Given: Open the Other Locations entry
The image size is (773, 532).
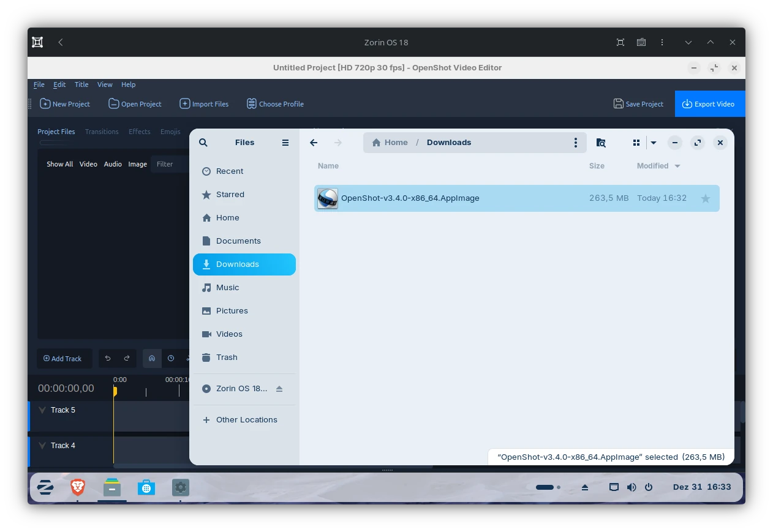Looking at the screenshot, I should (x=246, y=420).
